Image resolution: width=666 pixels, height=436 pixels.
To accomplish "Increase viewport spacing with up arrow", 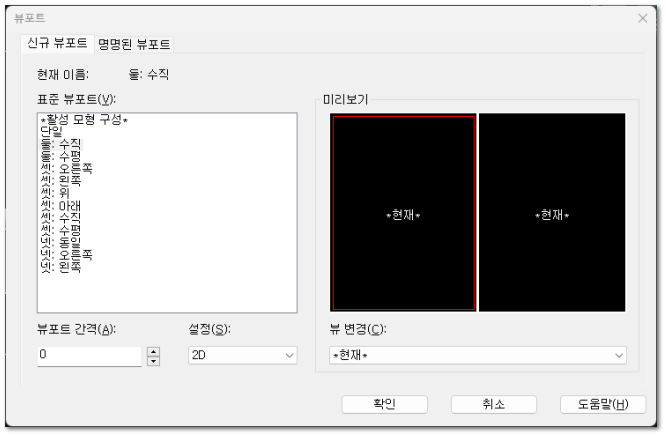I will tap(153, 351).
